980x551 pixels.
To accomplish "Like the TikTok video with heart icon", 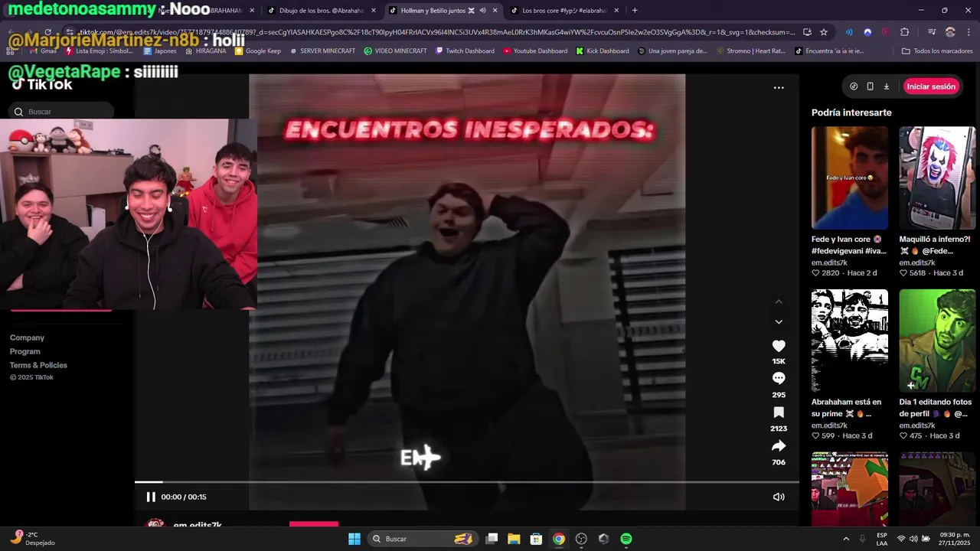I will point(779,346).
